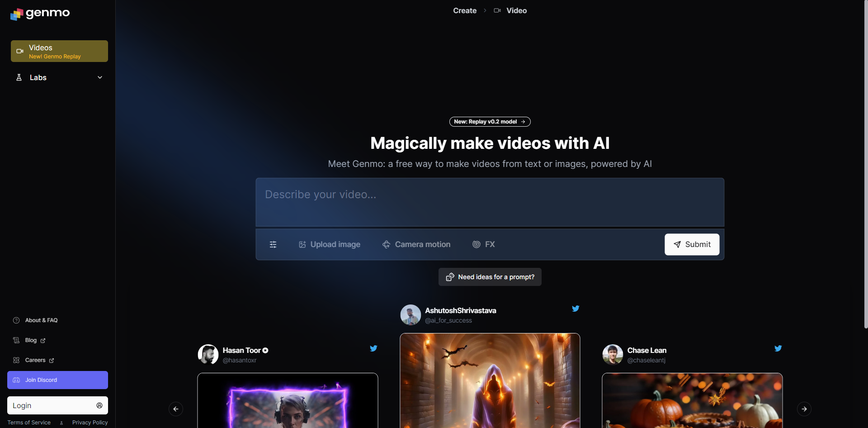868x428 pixels.
Task: Open the FX effects menu
Action: tap(484, 244)
